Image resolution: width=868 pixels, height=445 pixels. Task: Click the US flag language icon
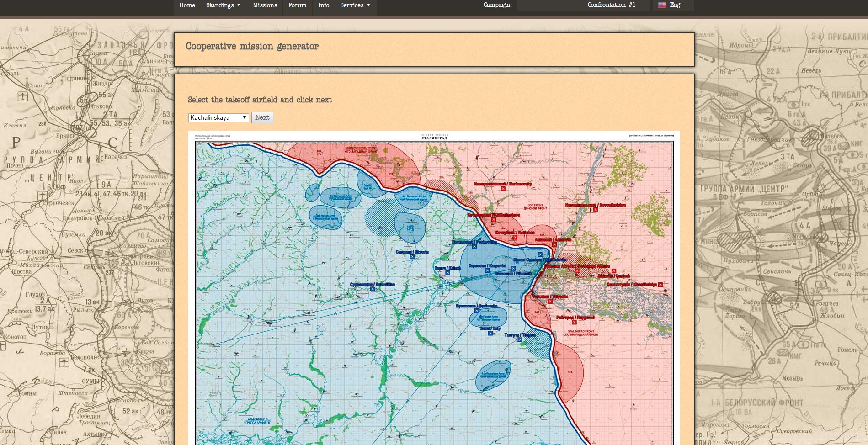point(661,5)
